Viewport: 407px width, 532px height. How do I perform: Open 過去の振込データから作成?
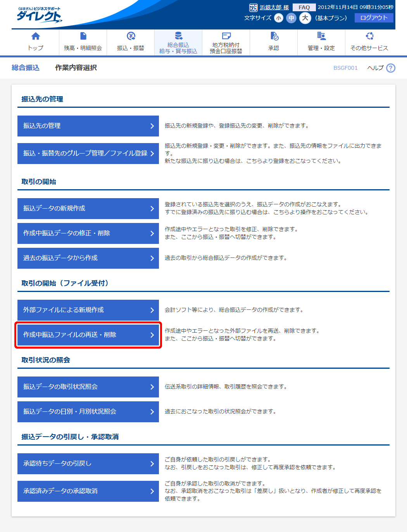[88, 258]
